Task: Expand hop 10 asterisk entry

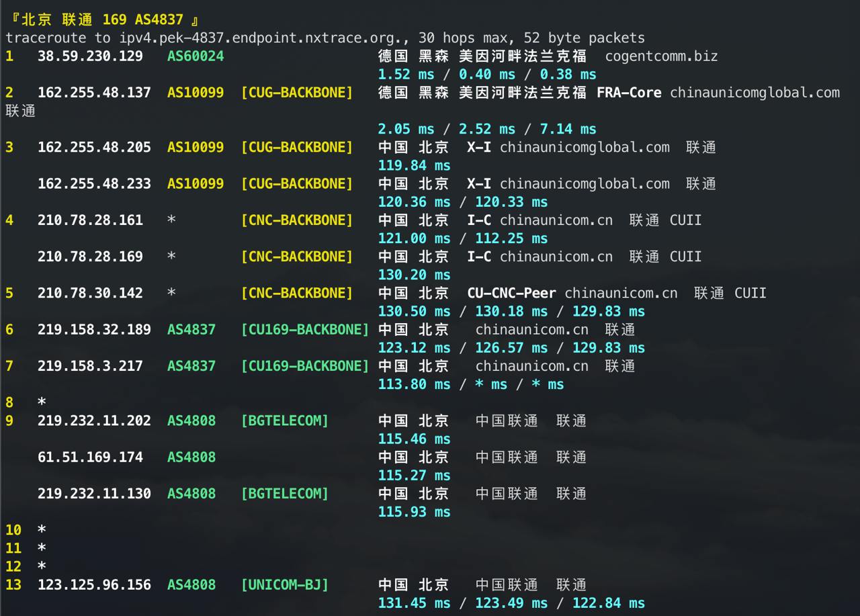Action: tap(41, 530)
